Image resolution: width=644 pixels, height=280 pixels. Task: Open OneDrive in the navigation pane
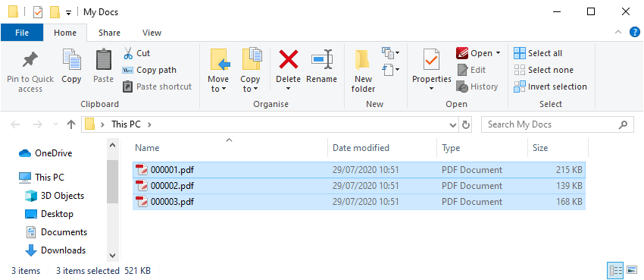tap(45, 153)
